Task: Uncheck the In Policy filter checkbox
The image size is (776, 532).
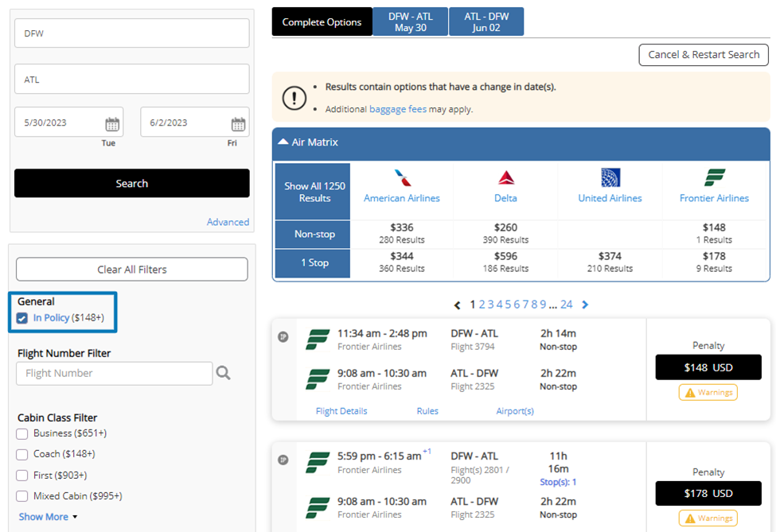Action: (x=21, y=318)
